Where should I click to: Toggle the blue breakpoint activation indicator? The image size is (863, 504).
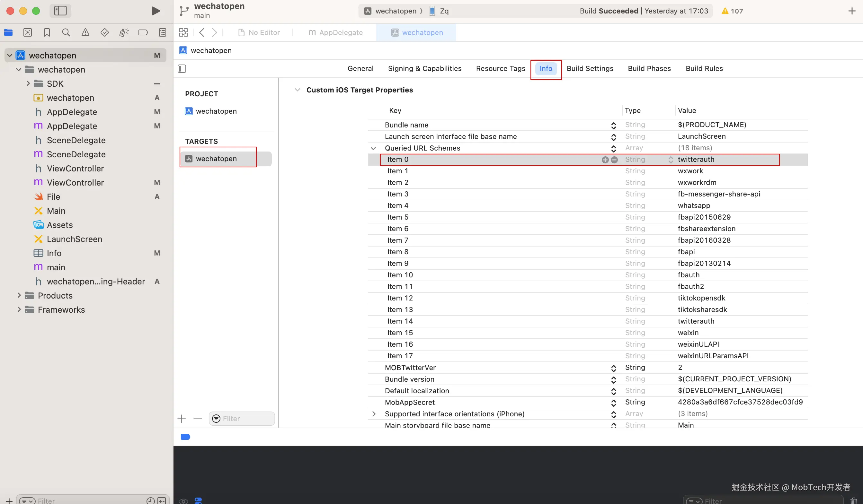tap(185, 437)
